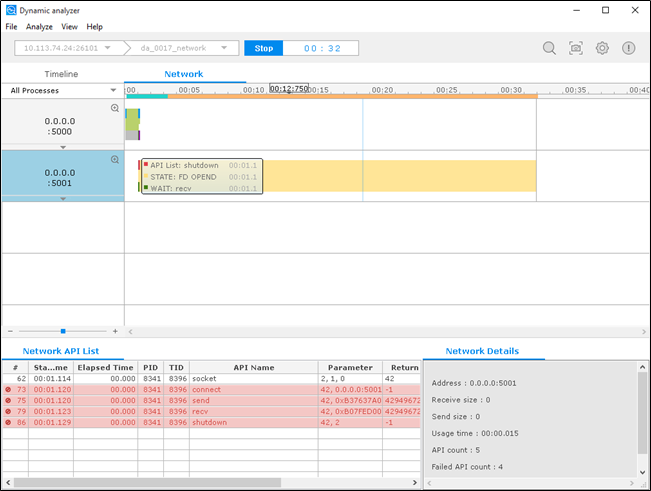
Task: Click the minus icon to zoom out timeline
Action: (x=10, y=331)
